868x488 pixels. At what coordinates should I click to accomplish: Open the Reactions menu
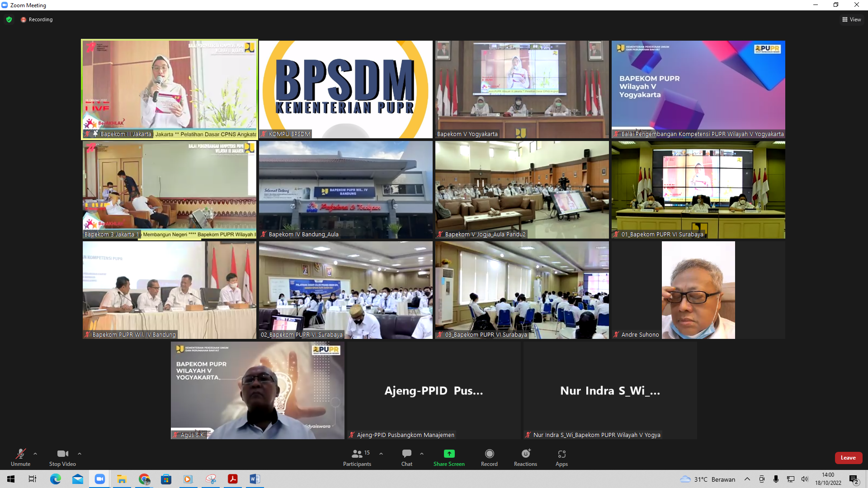click(525, 457)
